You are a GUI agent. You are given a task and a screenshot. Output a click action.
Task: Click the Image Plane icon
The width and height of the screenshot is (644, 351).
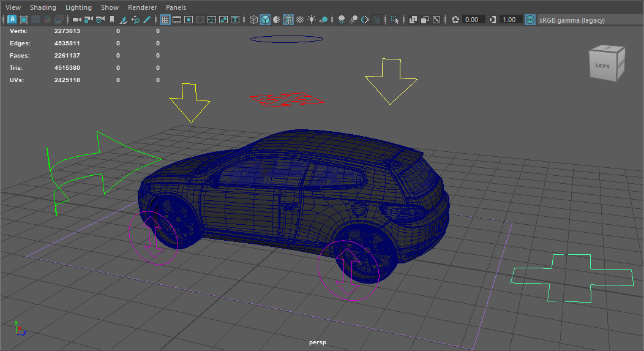point(124,20)
